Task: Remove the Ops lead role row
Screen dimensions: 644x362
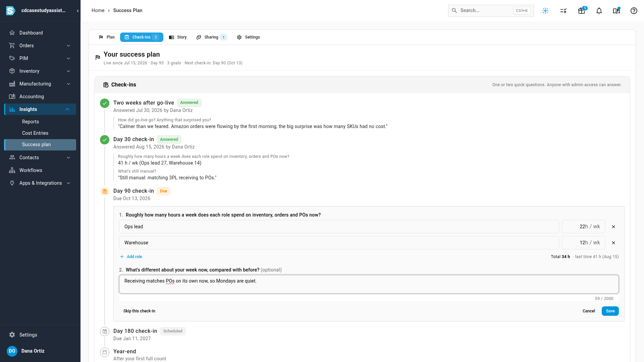Action: (613, 227)
